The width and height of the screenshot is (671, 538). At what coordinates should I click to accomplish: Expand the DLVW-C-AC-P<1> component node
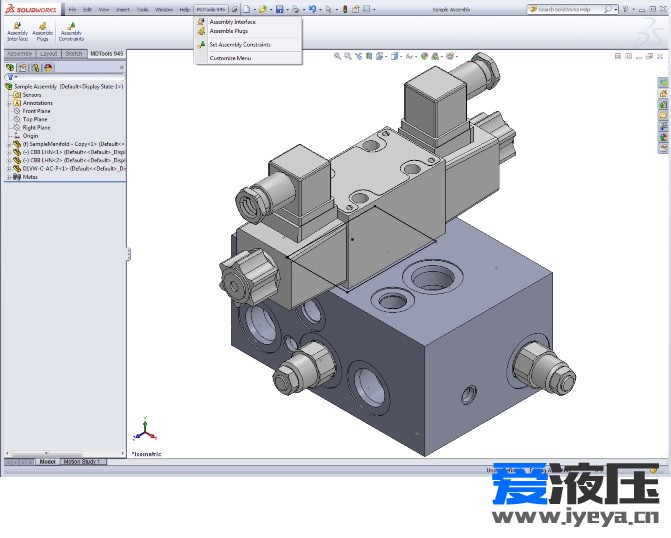(x=9, y=169)
